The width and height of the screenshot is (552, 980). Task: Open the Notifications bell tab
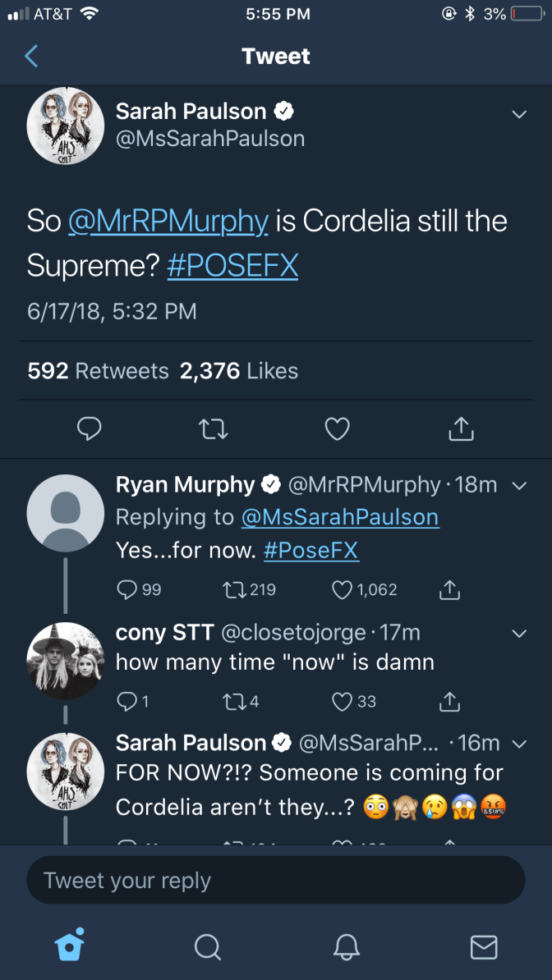point(346,946)
